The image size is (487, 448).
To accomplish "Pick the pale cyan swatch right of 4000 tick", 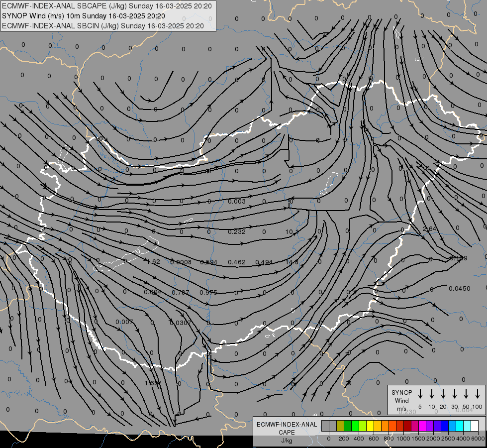I will [467, 426].
